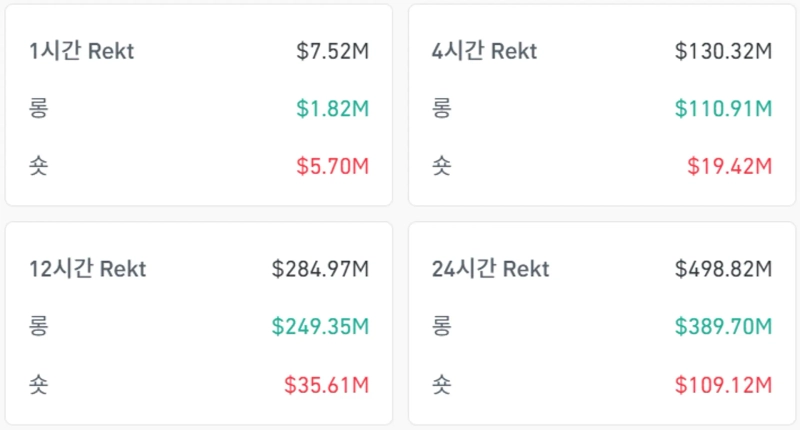Viewport: 800px width, 430px height.
Task: Select the red $19.42M short value
Action: [x=729, y=165]
